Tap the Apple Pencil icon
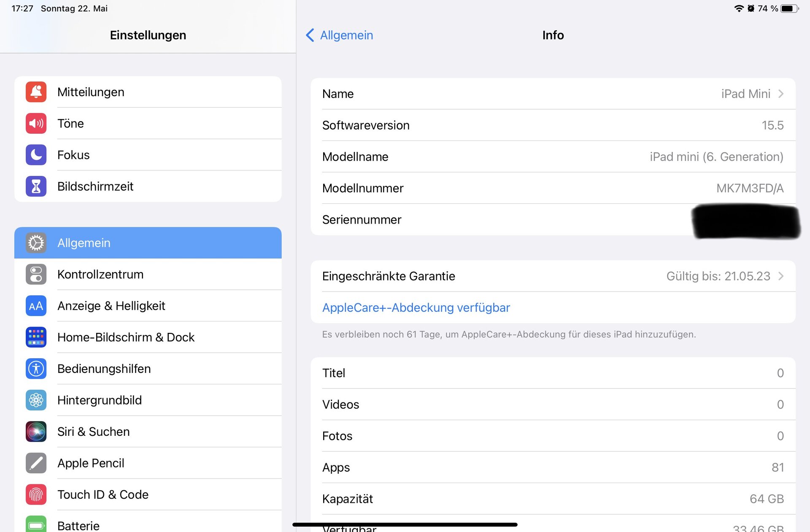The image size is (810, 532). pos(36,463)
